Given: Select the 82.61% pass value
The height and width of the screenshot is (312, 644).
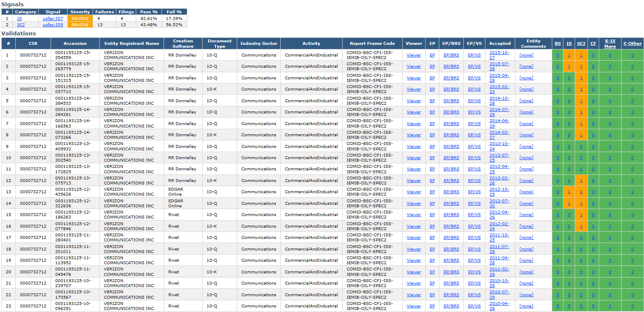Looking at the screenshot, I should (x=149, y=18).
